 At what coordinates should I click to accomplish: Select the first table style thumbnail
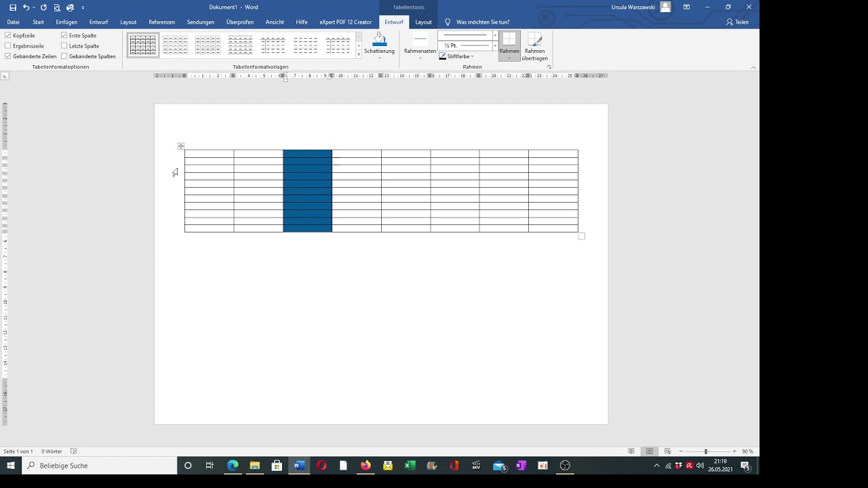pyautogui.click(x=143, y=45)
